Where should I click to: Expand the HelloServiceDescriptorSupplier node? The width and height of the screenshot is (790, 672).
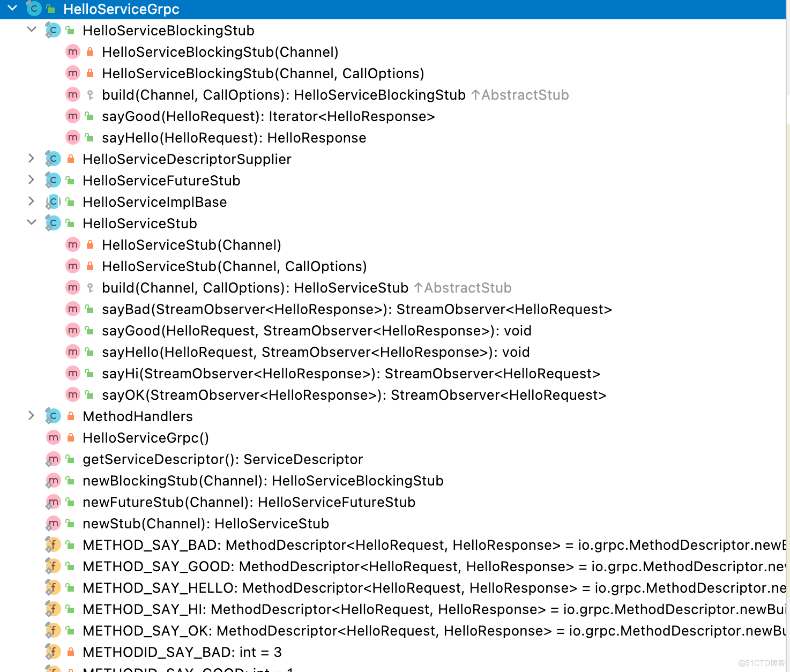click(31, 158)
